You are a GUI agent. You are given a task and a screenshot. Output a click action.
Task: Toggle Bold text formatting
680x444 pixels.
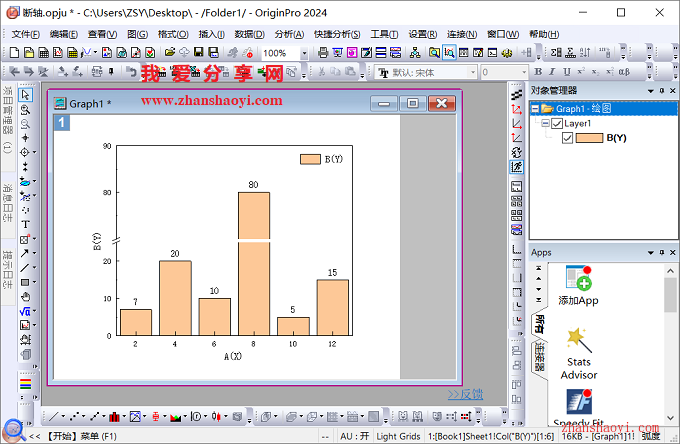538,72
